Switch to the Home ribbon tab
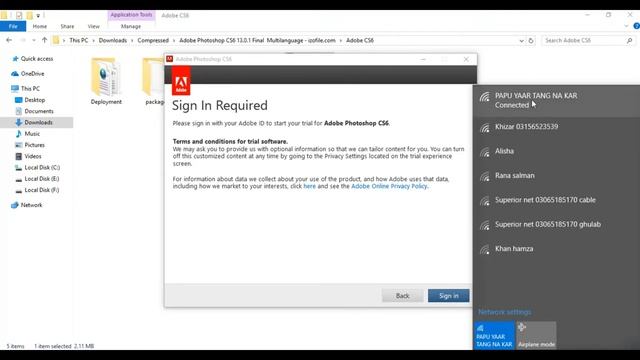 (40, 26)
